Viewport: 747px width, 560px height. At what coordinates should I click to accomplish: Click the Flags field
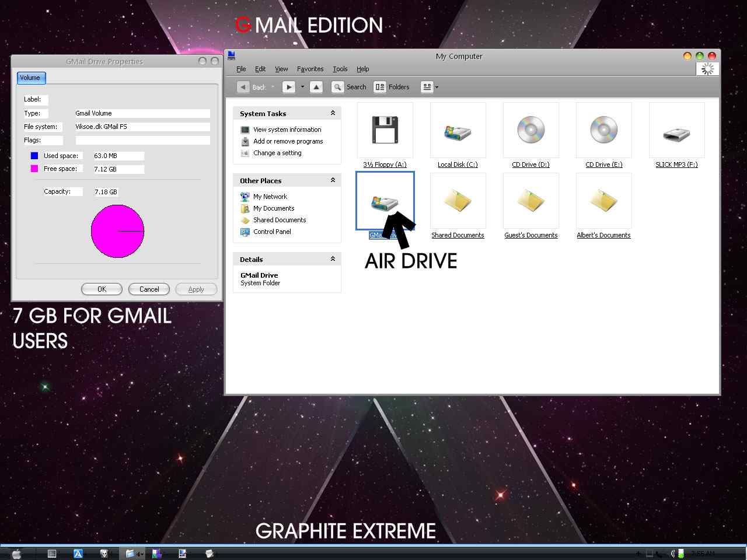point(142,140)
